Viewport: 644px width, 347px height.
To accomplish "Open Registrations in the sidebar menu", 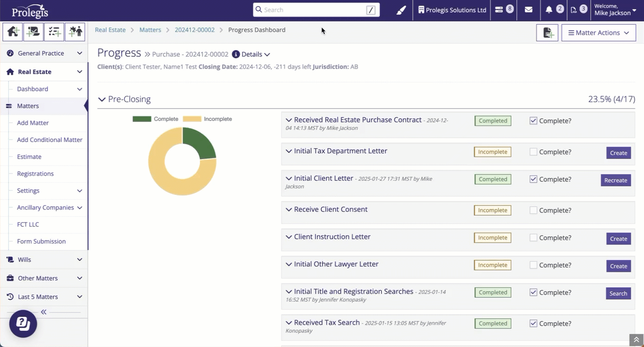I will click(35, 173).
